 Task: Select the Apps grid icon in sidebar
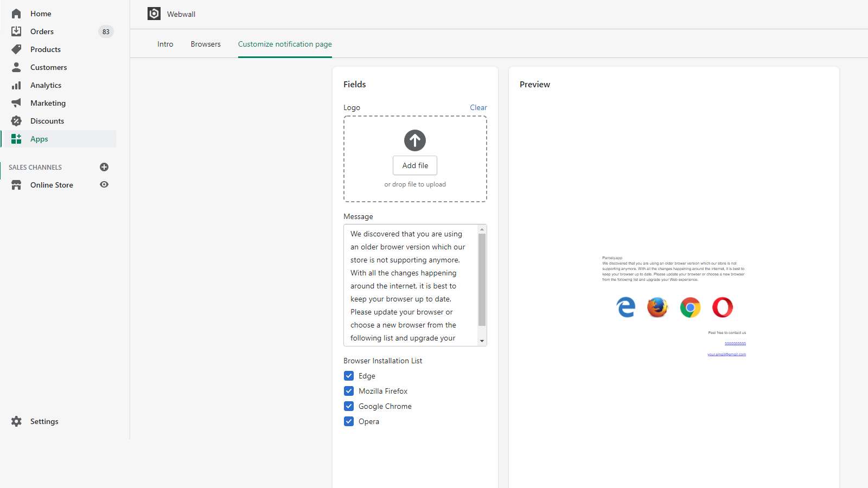16,138
